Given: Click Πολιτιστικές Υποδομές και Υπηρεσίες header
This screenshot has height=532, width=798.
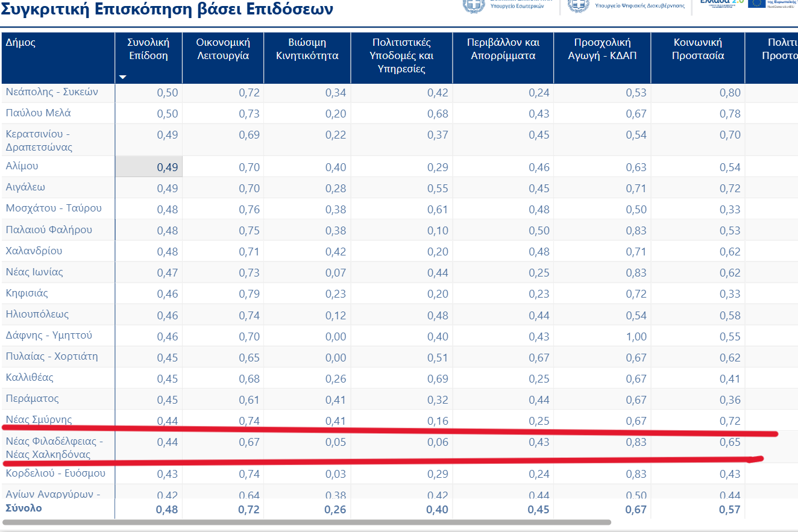Looking at the screenshot, I should [x=401, y=55].
